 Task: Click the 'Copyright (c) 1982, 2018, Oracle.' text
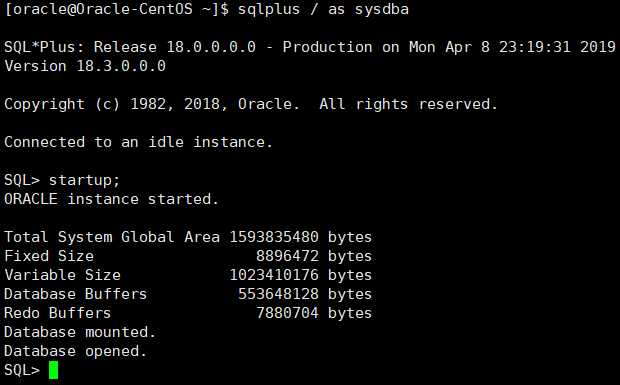click(152, 104)
